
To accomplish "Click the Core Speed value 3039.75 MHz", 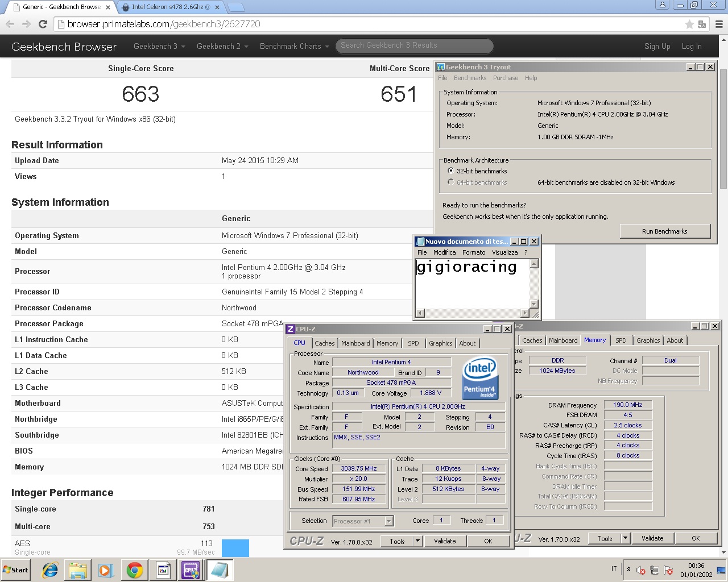I will [359, 469].
